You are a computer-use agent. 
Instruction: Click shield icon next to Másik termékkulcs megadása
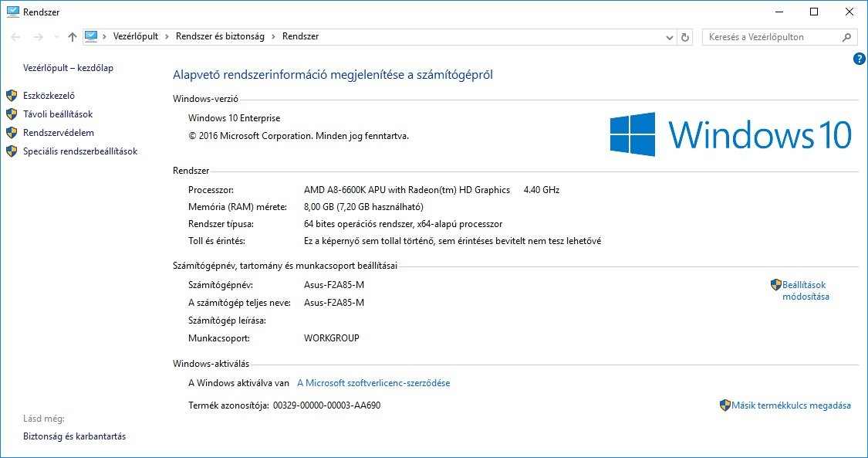point(725,405)
